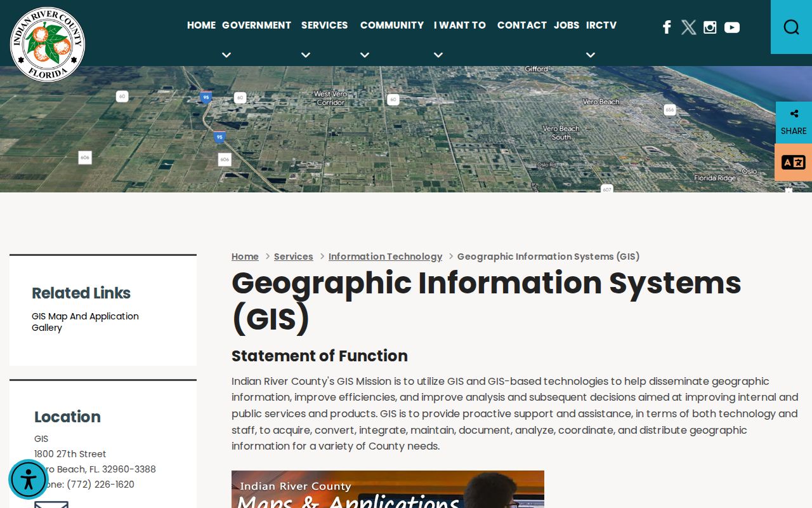Follow the Information Technology breadcrumb link
Image resolution: width=812 pixels, height=508 pixels.
point(385,257)
